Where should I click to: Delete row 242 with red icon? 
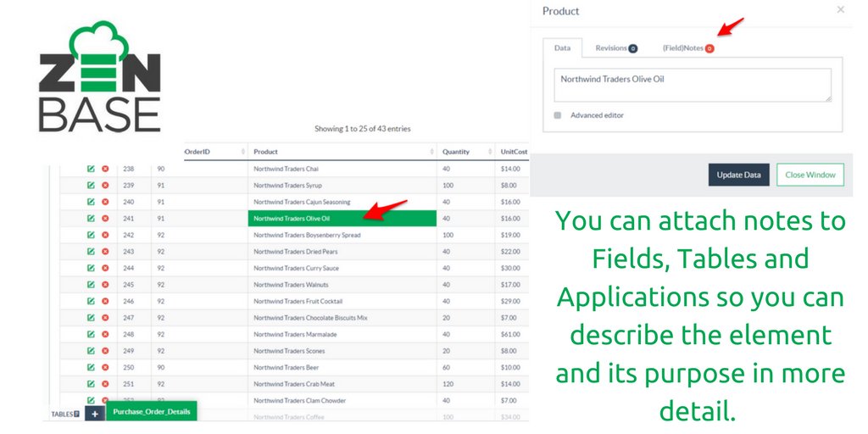click(x=105, y=236)
